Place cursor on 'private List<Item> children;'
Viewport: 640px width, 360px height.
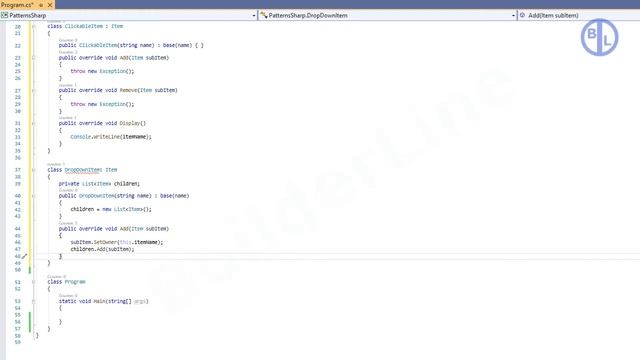click(x=99, y=184)
